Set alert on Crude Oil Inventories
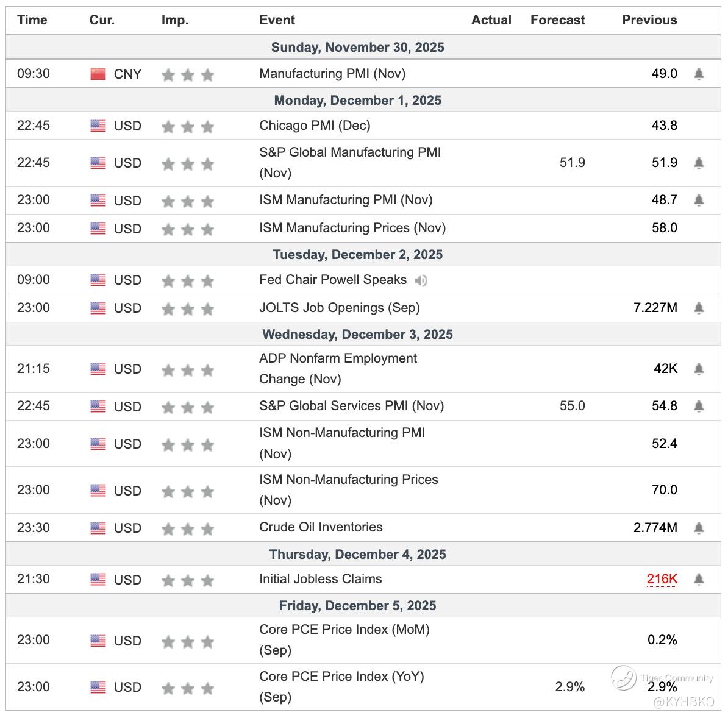The width and height of the screenshot is (728, 718). pyautogui.click(x=699, y=528)
